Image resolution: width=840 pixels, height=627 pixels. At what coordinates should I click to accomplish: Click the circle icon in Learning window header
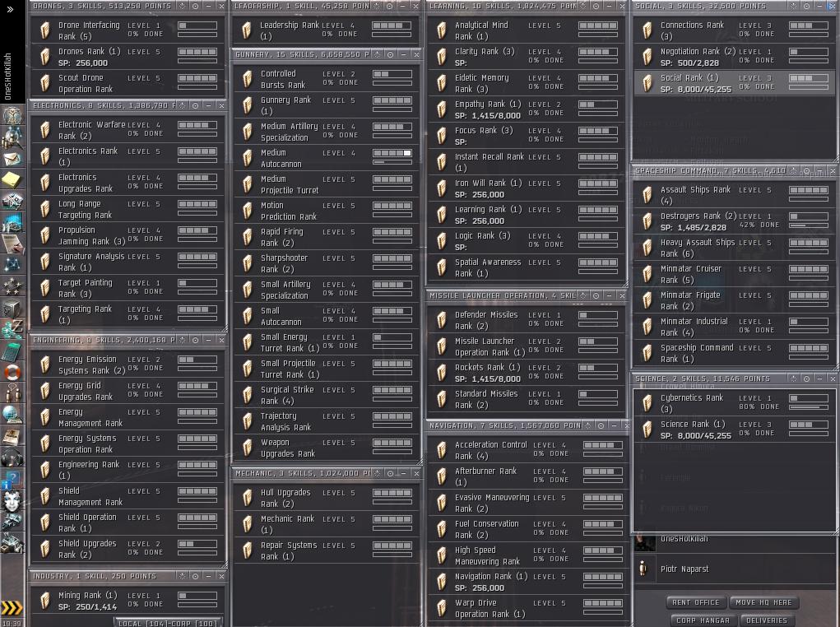pyautogui.click(x=596, y=6)
